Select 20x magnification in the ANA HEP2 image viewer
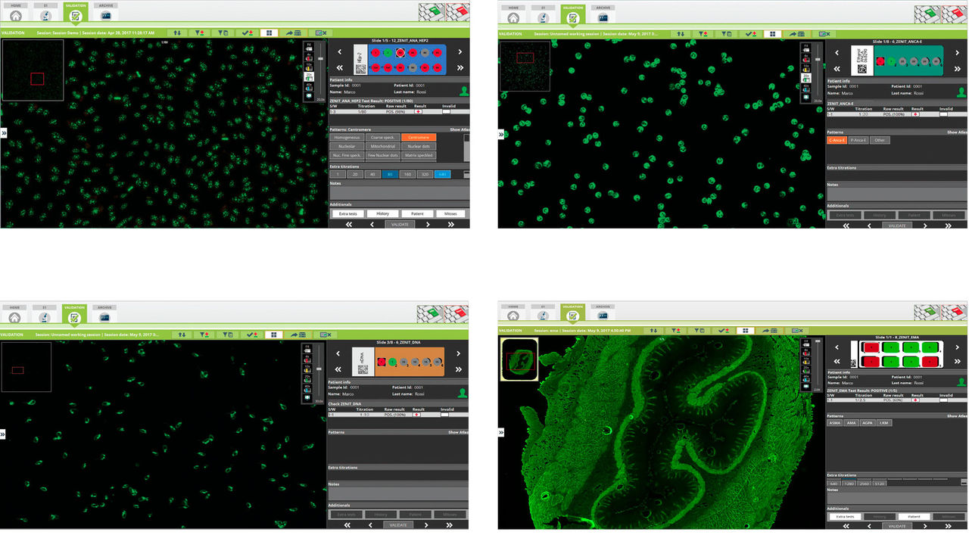This screenshot has height=560, width=969. [x=309, y=76]
